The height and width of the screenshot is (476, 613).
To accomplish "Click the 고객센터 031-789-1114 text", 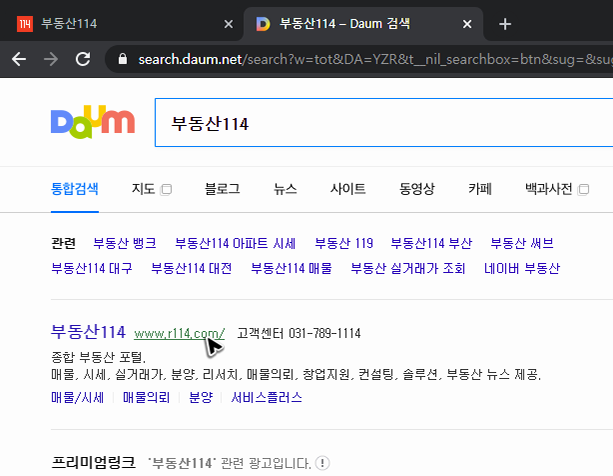I will 299,333.
